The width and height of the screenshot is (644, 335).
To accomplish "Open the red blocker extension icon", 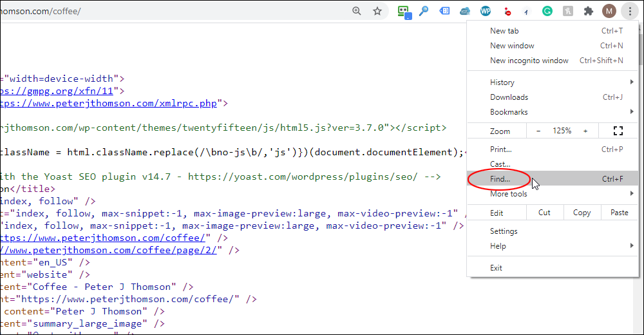I will pyautogui.click(x=507, y=12).
